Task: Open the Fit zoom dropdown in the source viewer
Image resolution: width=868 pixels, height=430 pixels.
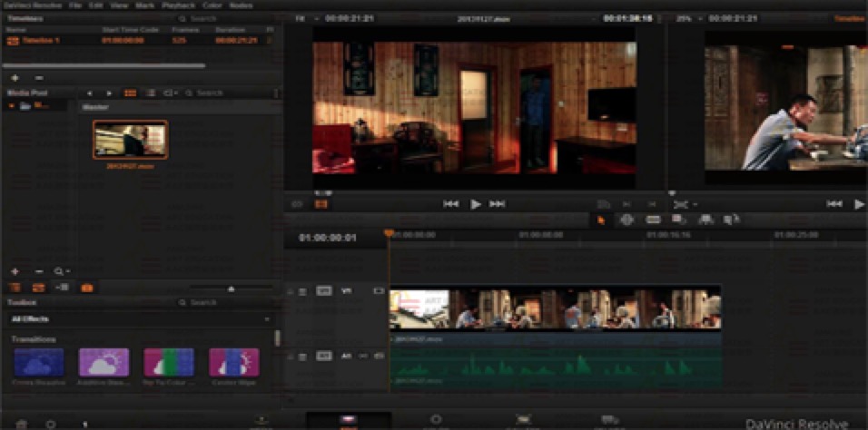Action: click(308, 18)
